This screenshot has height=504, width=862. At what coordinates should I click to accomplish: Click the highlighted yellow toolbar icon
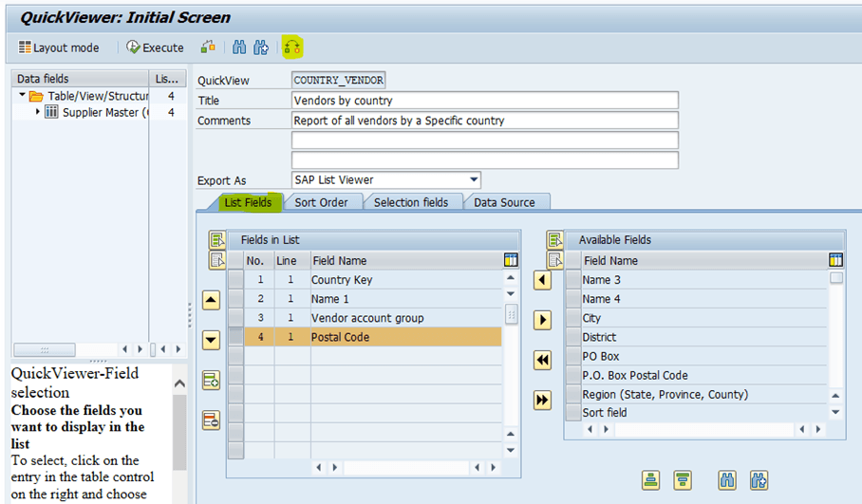[x=291, y=47]
